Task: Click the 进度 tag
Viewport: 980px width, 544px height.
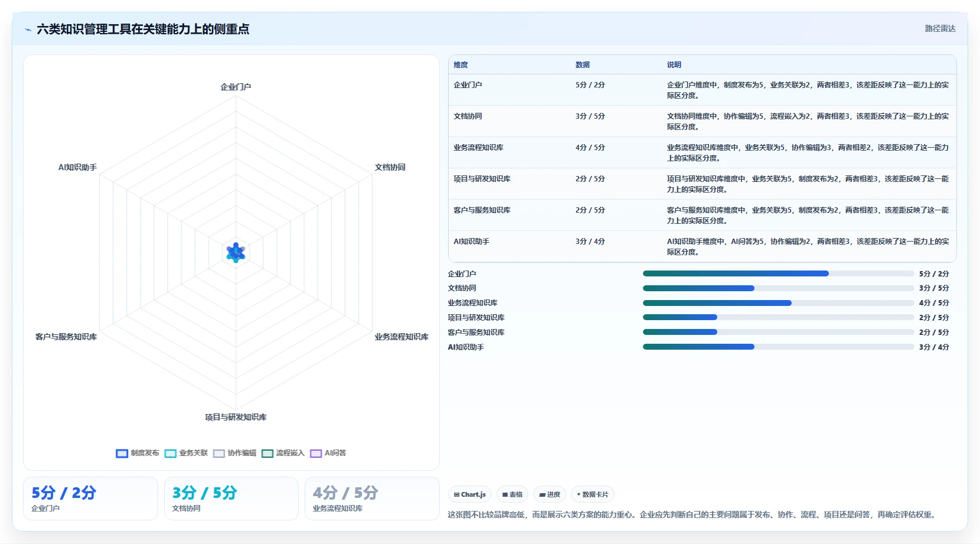Action: 550,494
